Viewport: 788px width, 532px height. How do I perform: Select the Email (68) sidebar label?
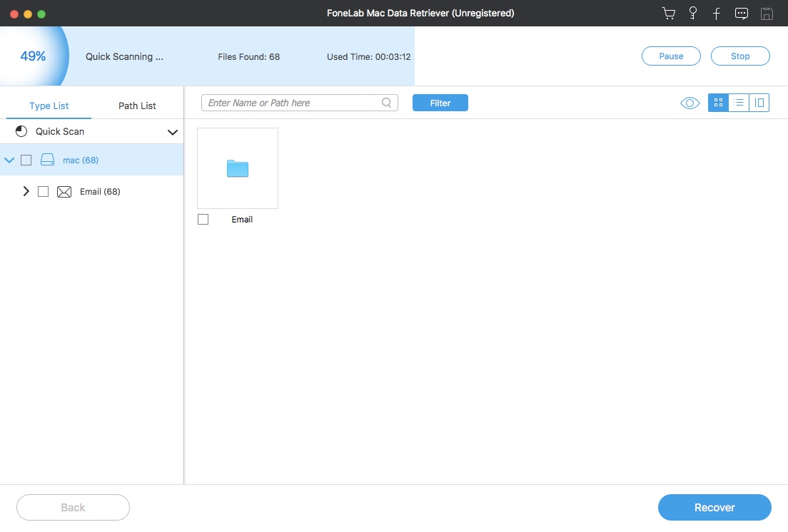tap(100, 192)
